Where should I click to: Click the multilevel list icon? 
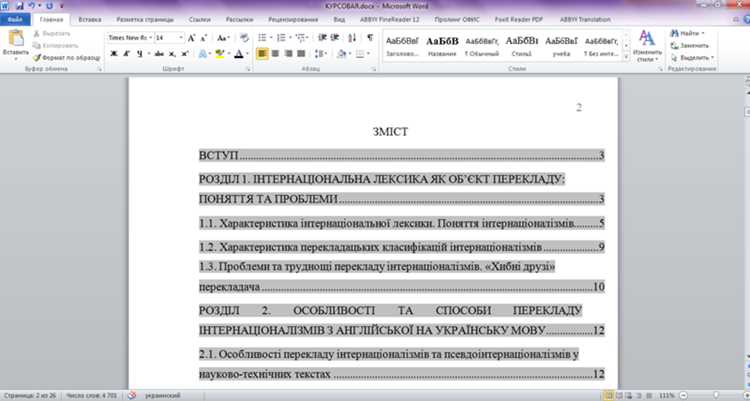[300, 38]
